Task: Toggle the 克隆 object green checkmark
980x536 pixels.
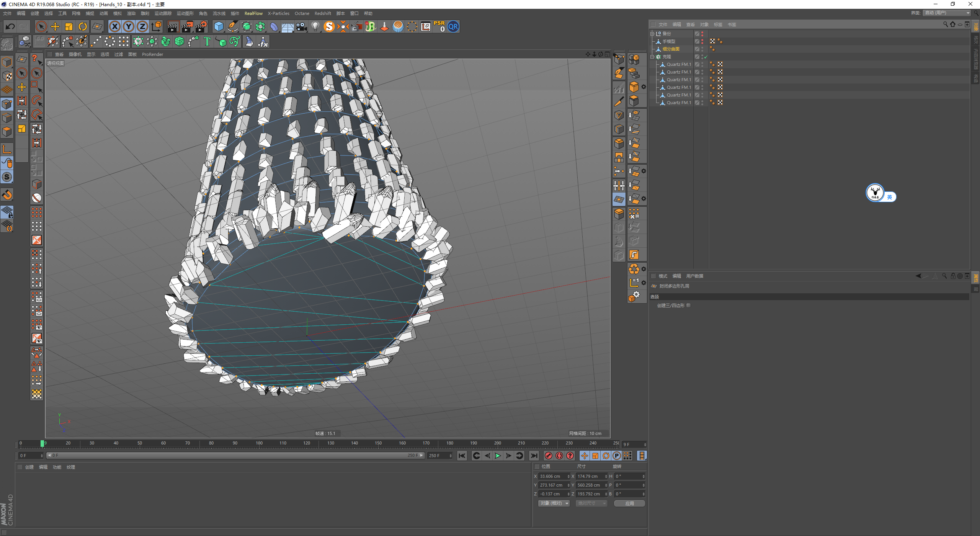Action: [706, 57]
